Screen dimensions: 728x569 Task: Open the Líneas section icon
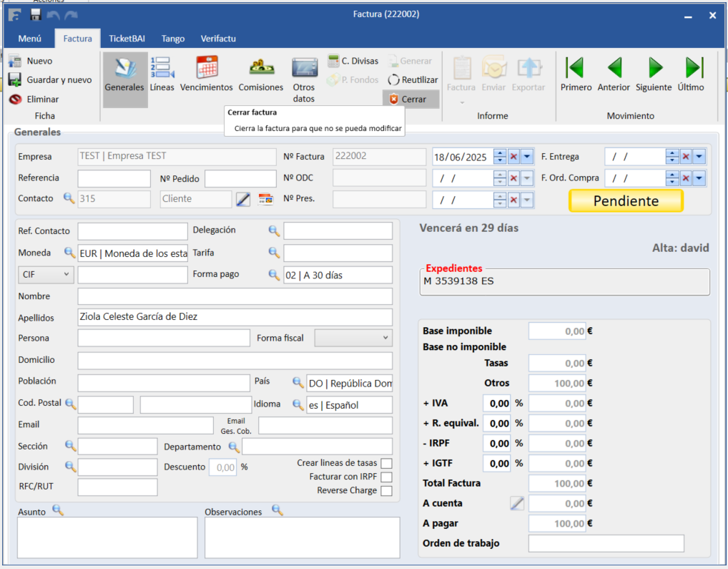[162, 74]
